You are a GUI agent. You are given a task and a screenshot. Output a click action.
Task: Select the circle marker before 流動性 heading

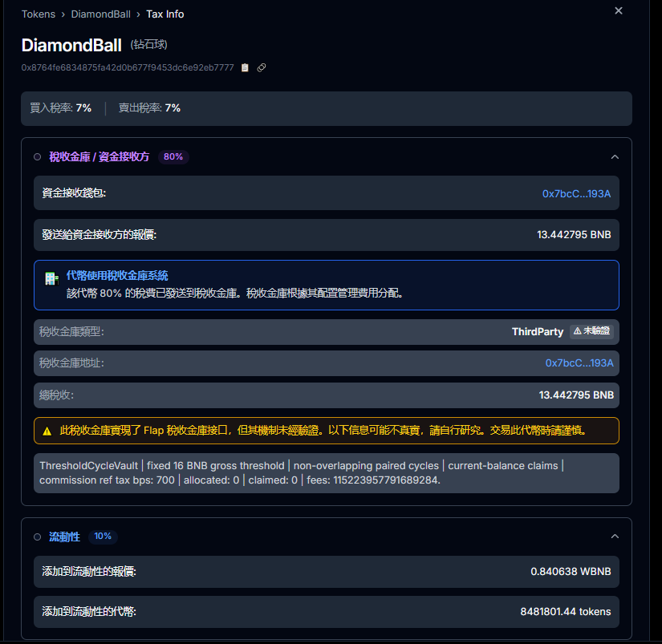point(37,537)
